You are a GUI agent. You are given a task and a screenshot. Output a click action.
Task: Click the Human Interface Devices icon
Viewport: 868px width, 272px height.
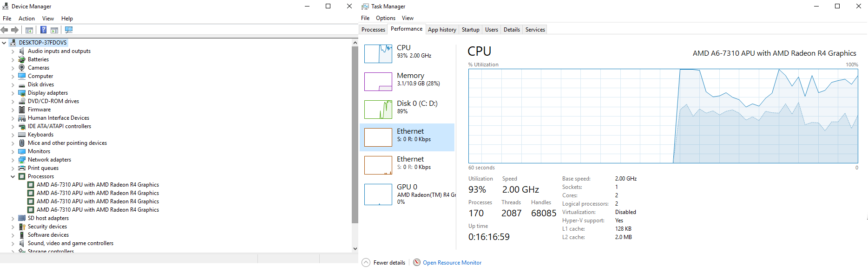(x=22, y=118)
